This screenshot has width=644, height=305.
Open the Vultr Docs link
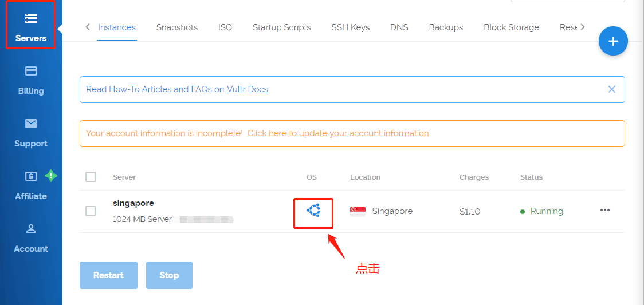248,89
